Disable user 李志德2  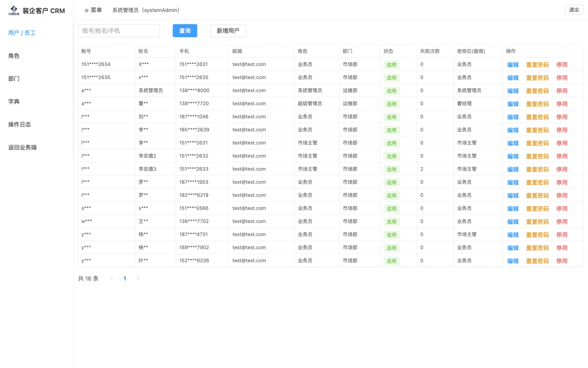click(x=562, y=156)
